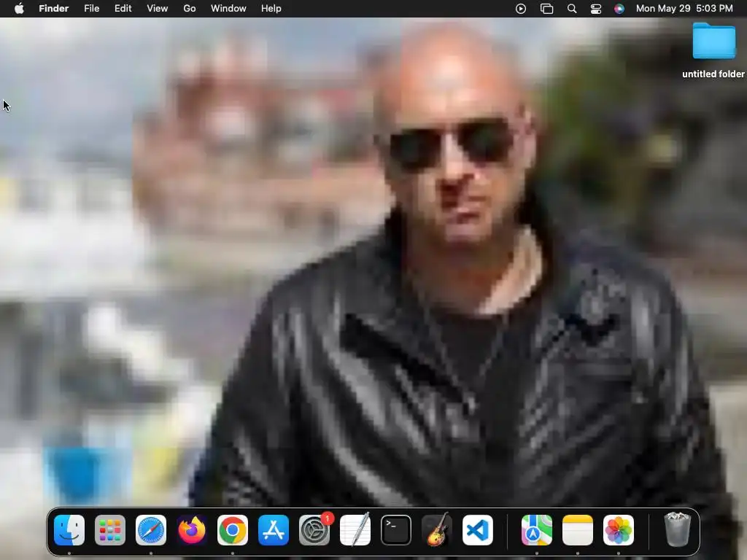Launch Terminal from the Dock
Image resolution: width=747 pixels, height=560 pixels.
pyautogui.click(x=396, y=530)
